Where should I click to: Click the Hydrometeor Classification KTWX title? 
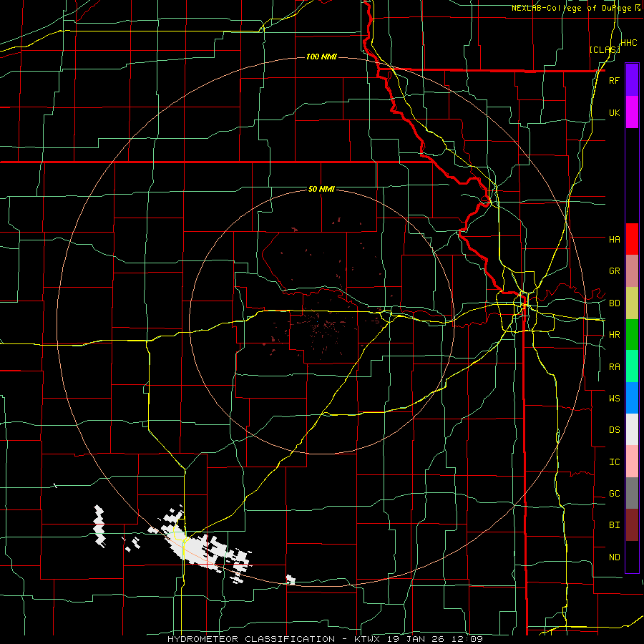coord(325,639)
